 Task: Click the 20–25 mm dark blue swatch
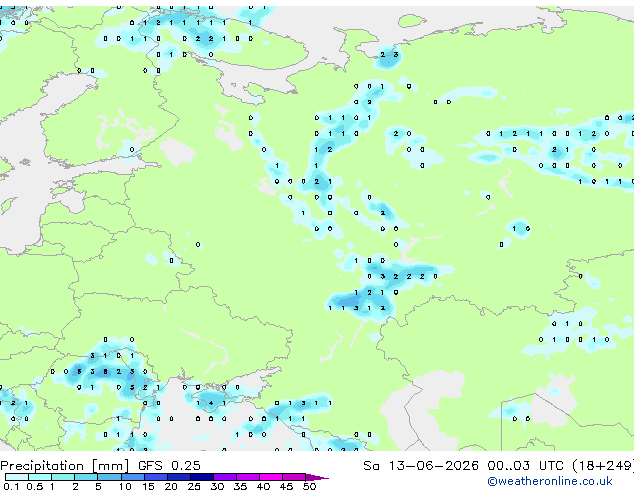[179, 477]
